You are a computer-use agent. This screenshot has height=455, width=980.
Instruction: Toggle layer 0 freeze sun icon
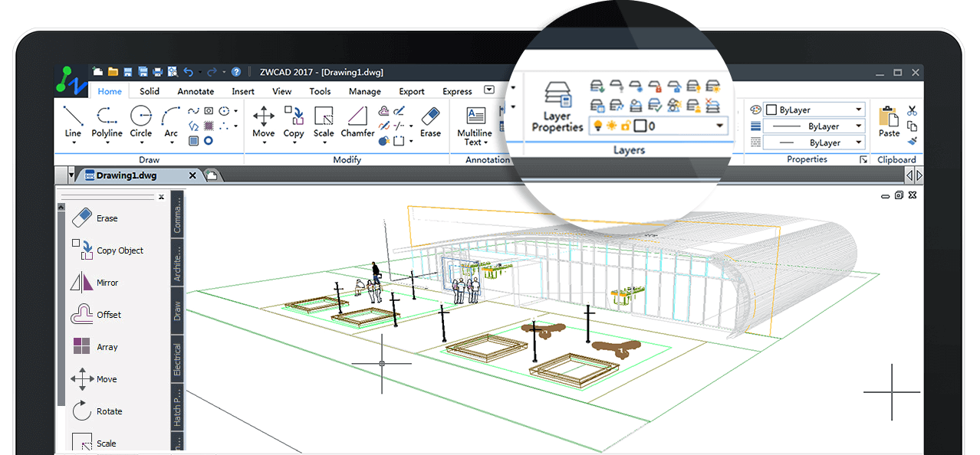pos(612,126)
